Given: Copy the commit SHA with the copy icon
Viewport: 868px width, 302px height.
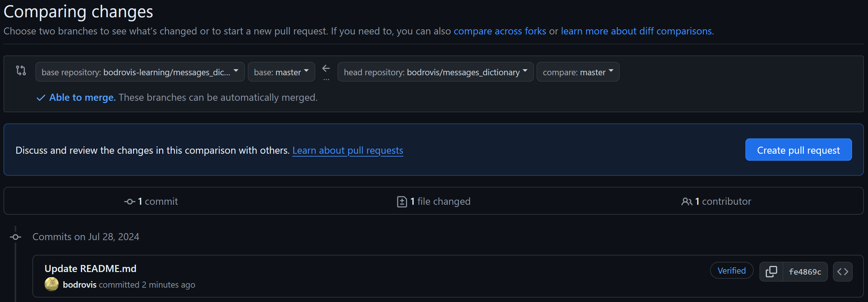Looking at the screenshot, I should tap(771, 271).
